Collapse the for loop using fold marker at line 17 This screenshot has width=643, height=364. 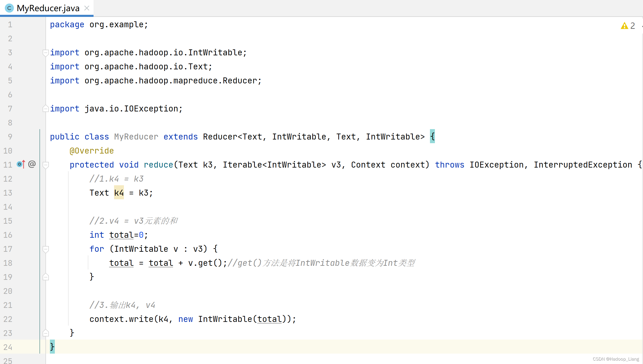(x=45, y=249)
